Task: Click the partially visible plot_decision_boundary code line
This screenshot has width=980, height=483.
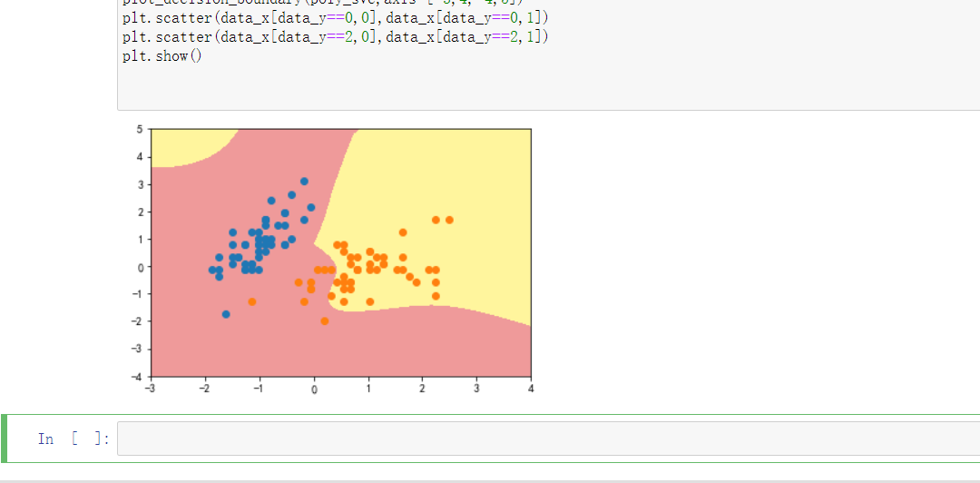Action: click(x=325, y=3)
